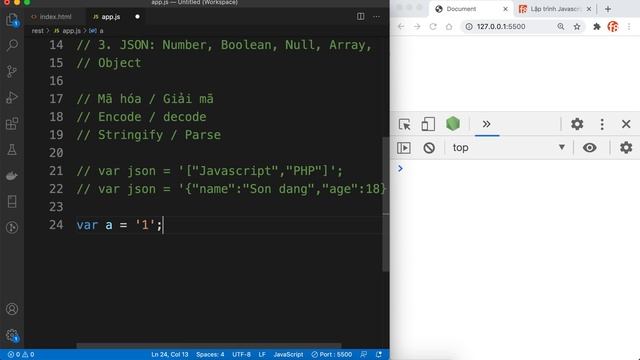The height and width of the screenshot is (360, 640).
Task: Open the zoom magnifier in address bar
Action: coord(561,27)
